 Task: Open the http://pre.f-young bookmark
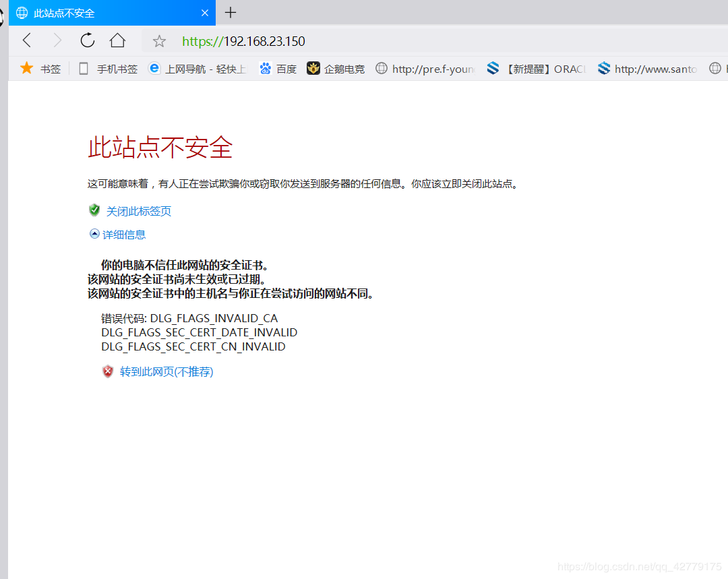pyautogui.click(x=425, y=69)
